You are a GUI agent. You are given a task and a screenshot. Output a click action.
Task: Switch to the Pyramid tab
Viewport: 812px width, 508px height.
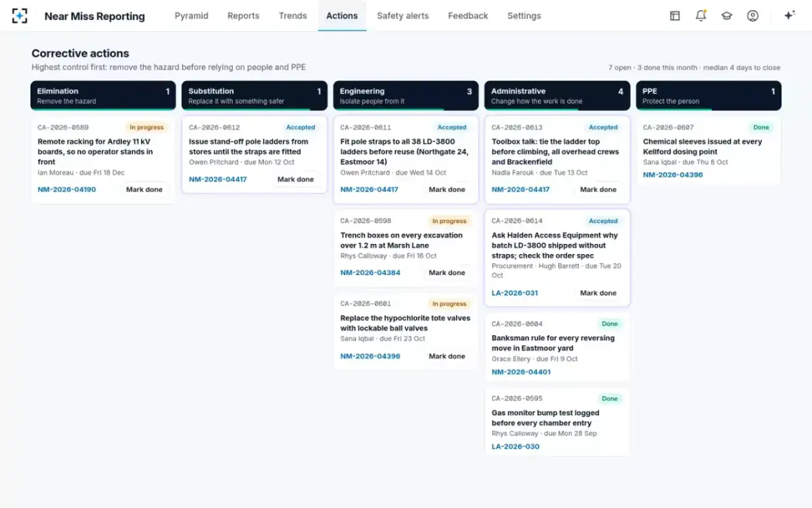[x=191, y=16]
